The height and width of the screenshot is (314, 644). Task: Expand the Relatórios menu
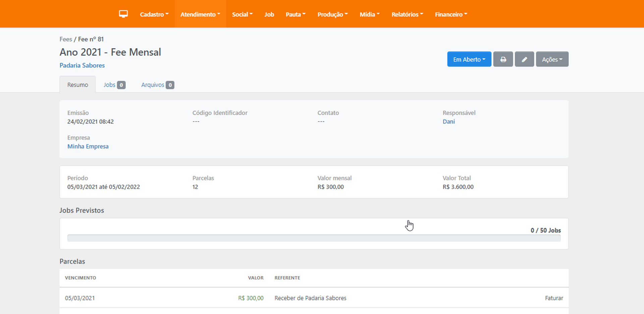[x=407, y=14]
